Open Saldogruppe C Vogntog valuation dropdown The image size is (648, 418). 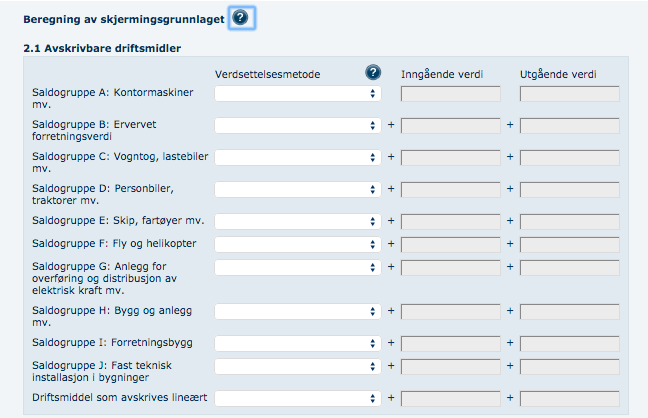pyautogui.click(x=297, y=157)
